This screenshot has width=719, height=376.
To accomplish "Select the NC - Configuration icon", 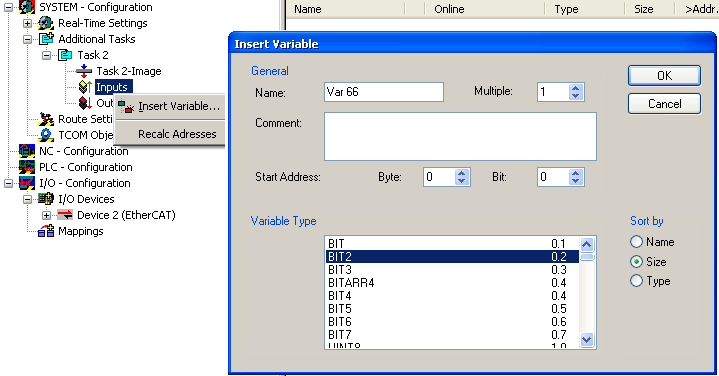I will (27, 151).
